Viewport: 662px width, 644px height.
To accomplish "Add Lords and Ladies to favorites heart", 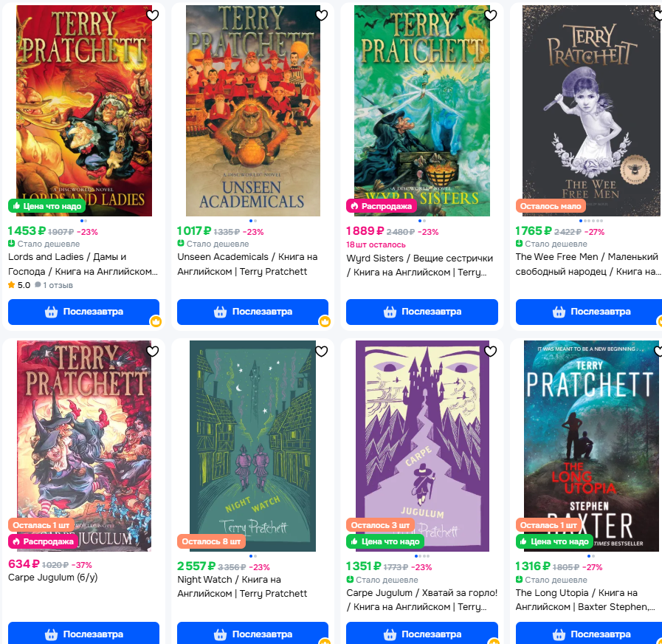I will pos(153,16).
